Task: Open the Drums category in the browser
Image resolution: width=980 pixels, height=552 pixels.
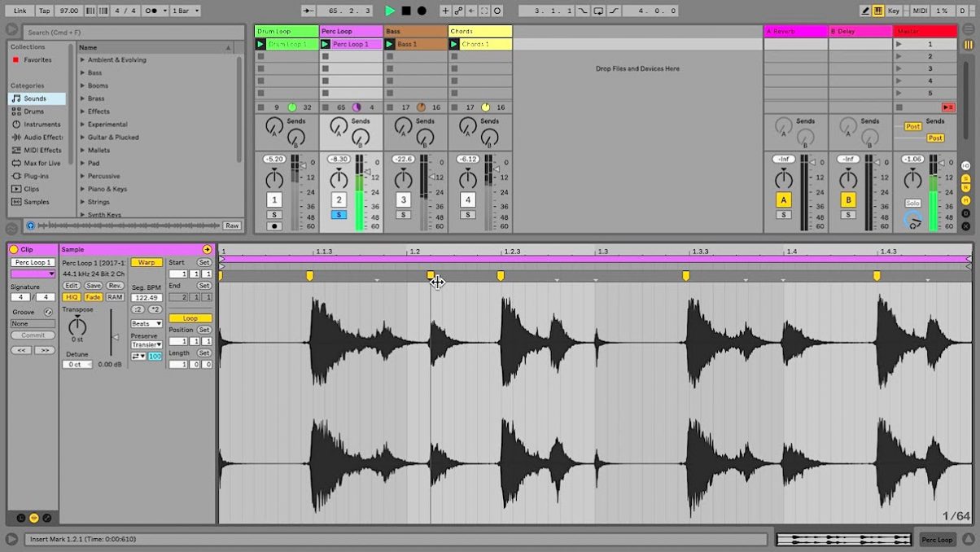Action: [34, 112]
